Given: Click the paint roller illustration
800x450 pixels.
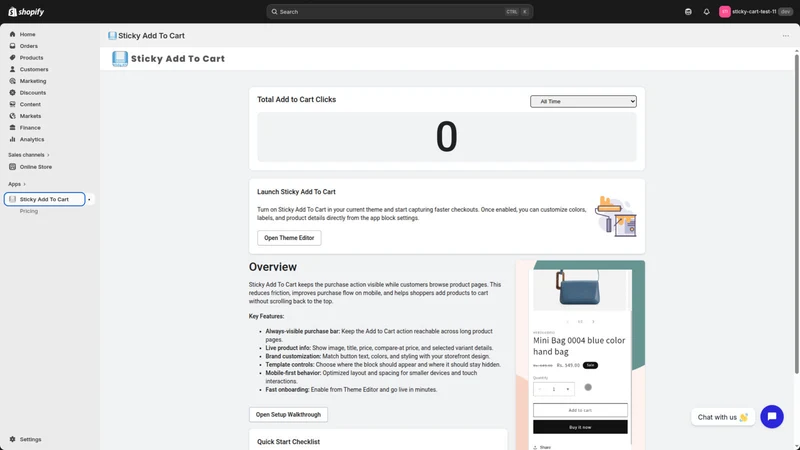Looking at the screenshot, I should 615,216.
